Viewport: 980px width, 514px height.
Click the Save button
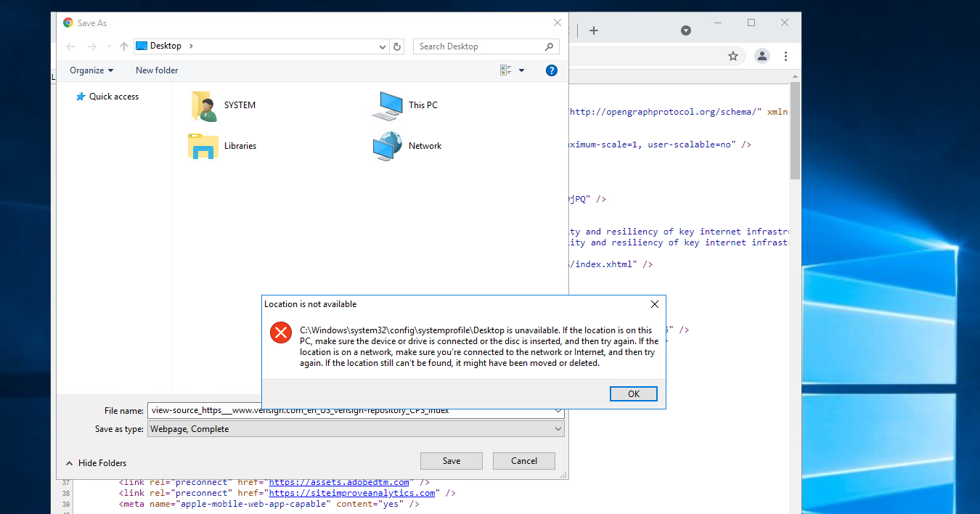click(451, 461)
